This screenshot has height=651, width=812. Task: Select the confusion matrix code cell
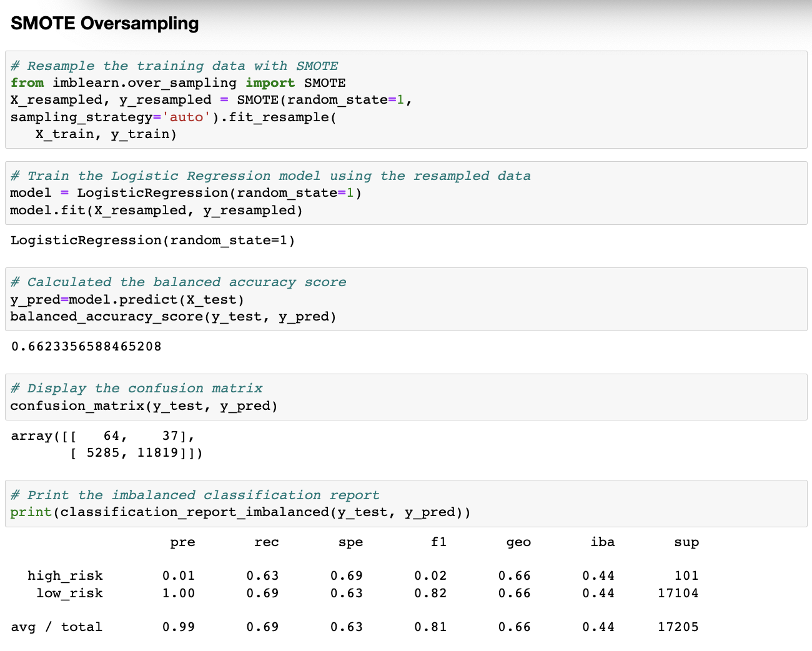406,397
